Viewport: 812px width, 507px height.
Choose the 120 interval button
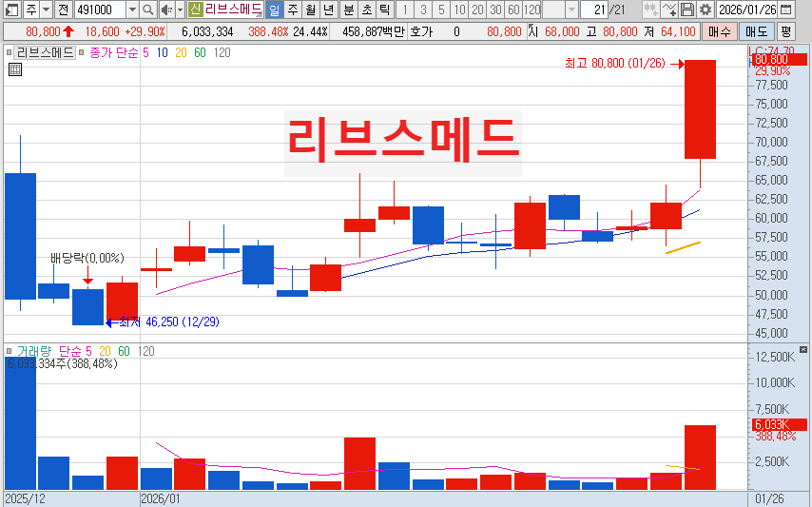(x=532, y=10)
